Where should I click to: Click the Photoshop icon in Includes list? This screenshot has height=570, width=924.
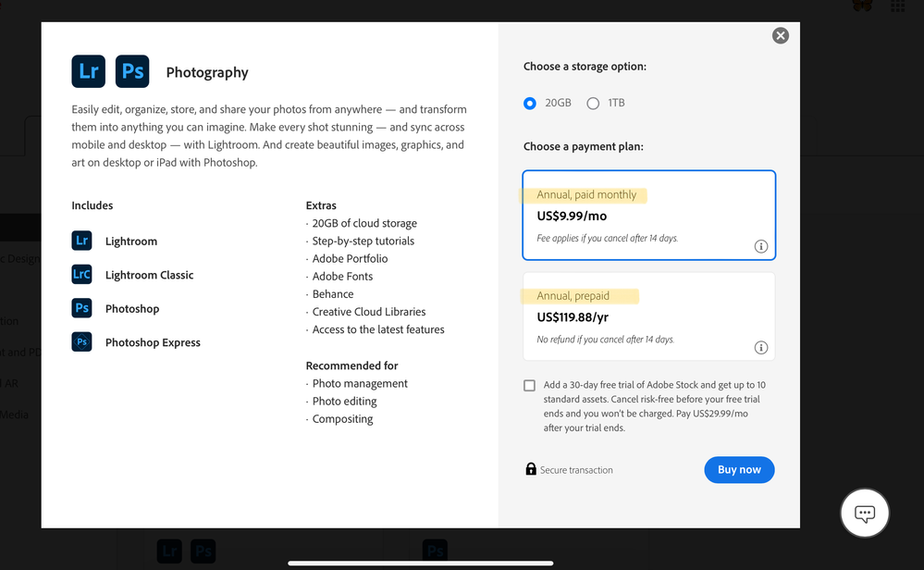click(x=82, y=308)
